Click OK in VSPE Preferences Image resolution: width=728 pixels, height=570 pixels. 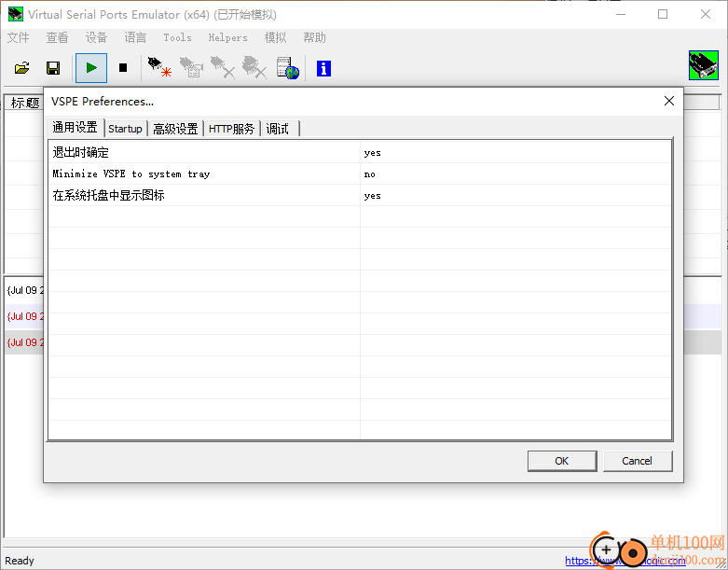pyautogui.click(x=562, y=461)
